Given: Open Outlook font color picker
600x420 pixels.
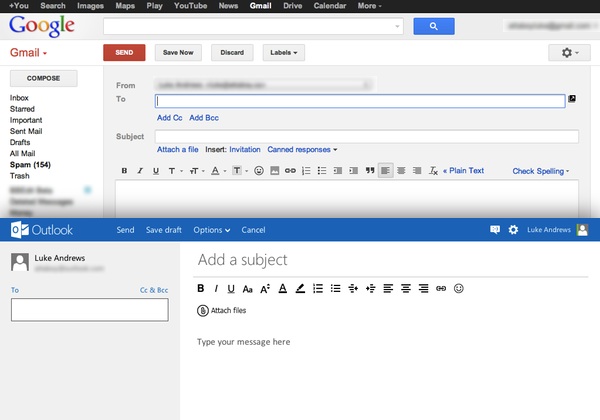Looking at the screenshot, I should coord(283,288).
